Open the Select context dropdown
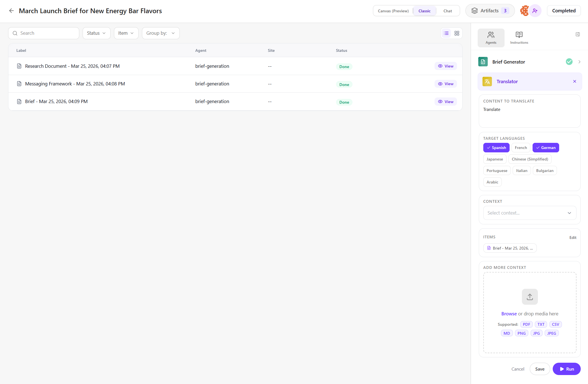588x384 pixels. coord(529,213)
